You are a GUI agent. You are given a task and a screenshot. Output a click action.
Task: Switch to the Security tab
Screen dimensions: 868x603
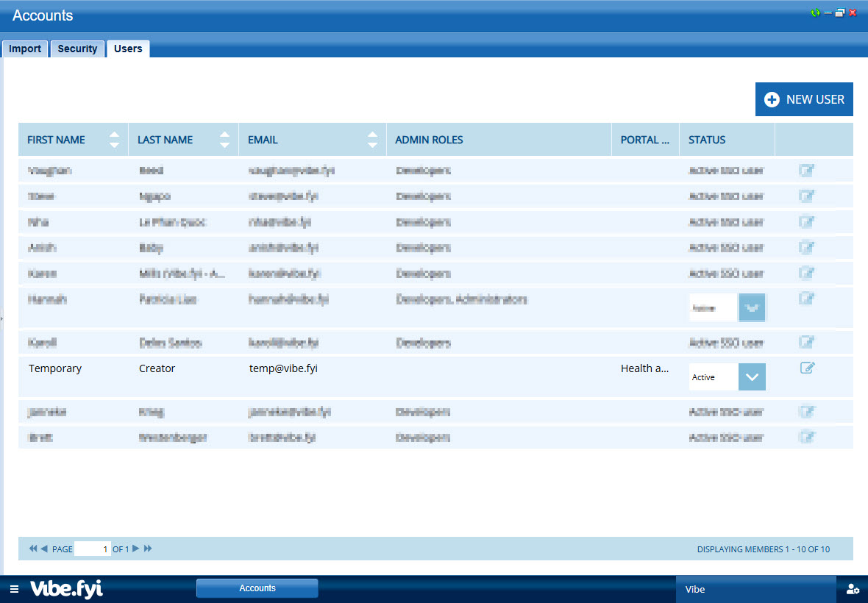[x=77, y=49]
